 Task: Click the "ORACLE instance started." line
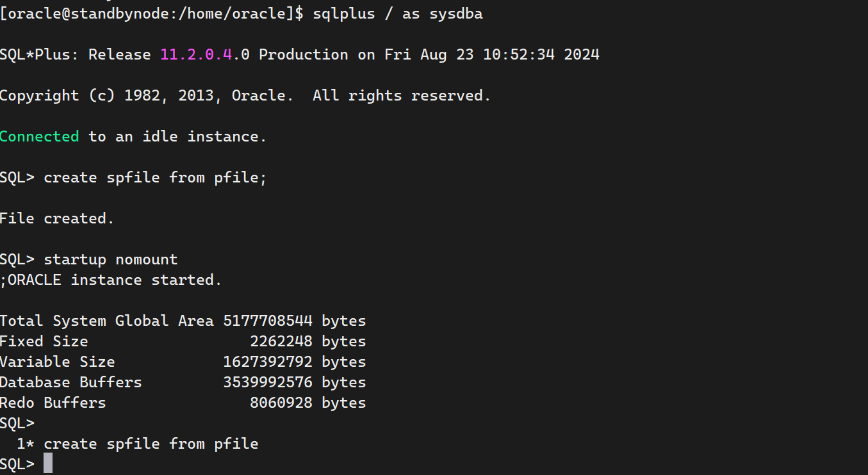point(114,280)
